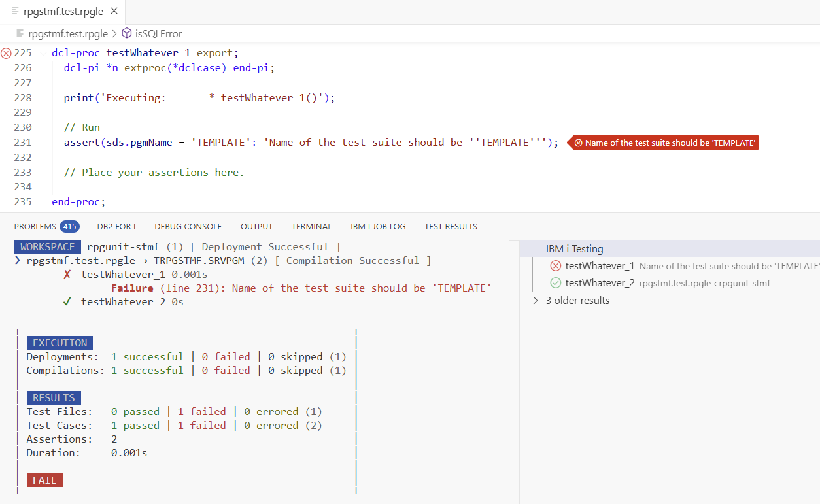Click the file icon in the breadcrumb path
This screenshot has height=504, width=820.
pyautogui.click(x=20, y=33)
